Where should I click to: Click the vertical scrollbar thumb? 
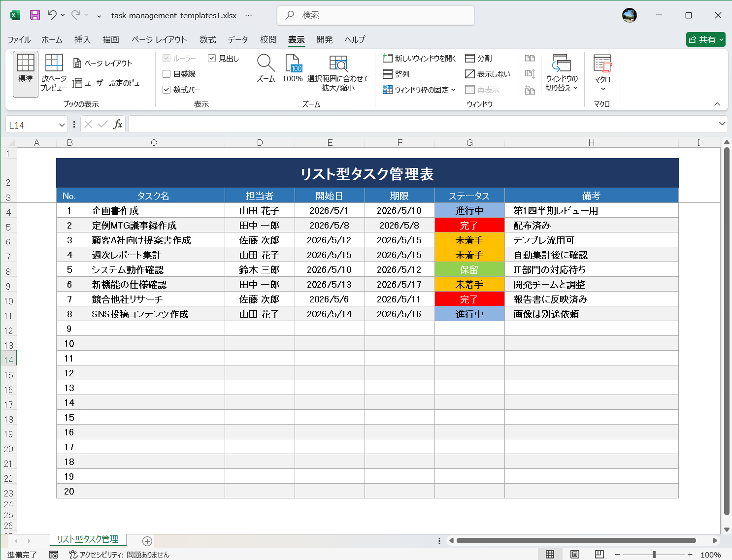tap(727, 331)
